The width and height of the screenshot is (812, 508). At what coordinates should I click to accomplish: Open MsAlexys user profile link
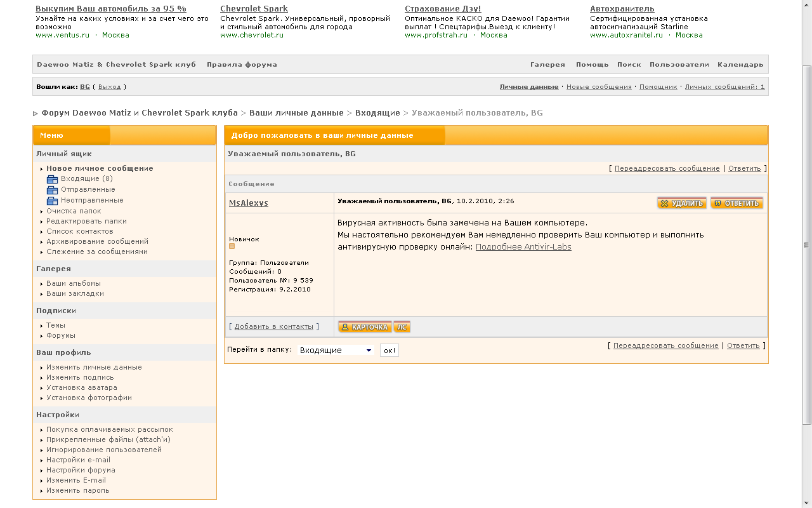coord(248,203)
